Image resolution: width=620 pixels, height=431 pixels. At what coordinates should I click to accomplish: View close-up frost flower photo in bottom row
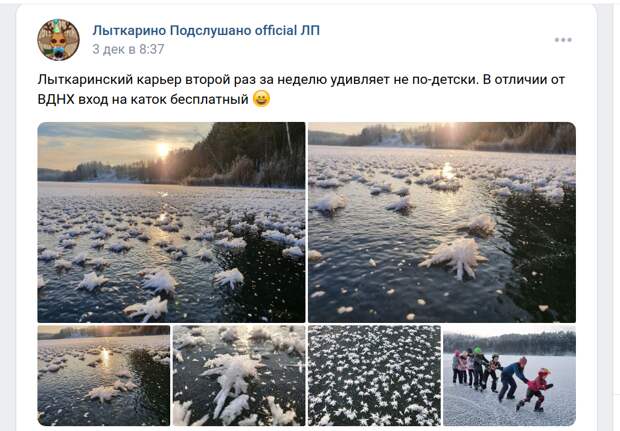pyautogui.click(x=239, y=376)
